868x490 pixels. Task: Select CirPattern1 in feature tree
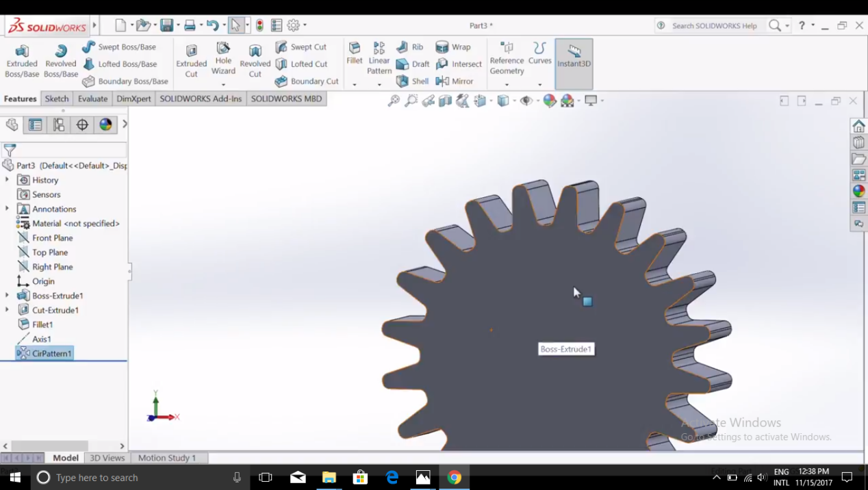pyautogui.click(x=44, y=354)
